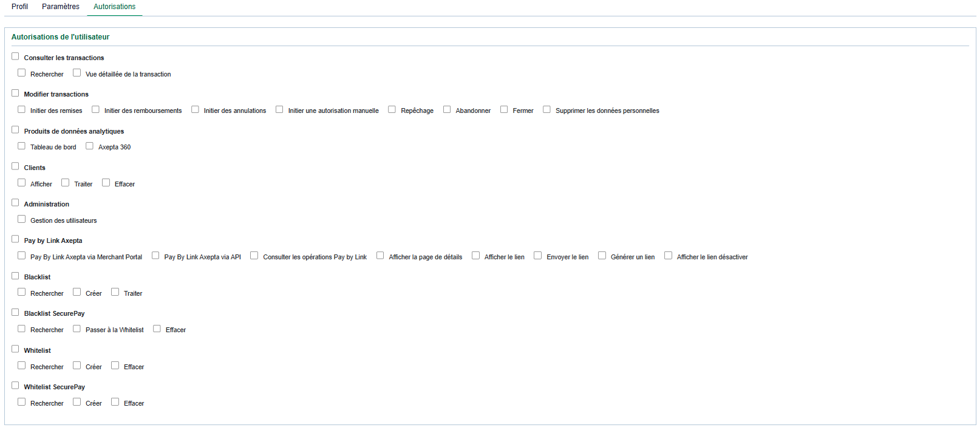This screenshot has height=433, width=980.
Task: Check Vue détaillée de la transaction
Action: tap(77, 73)
